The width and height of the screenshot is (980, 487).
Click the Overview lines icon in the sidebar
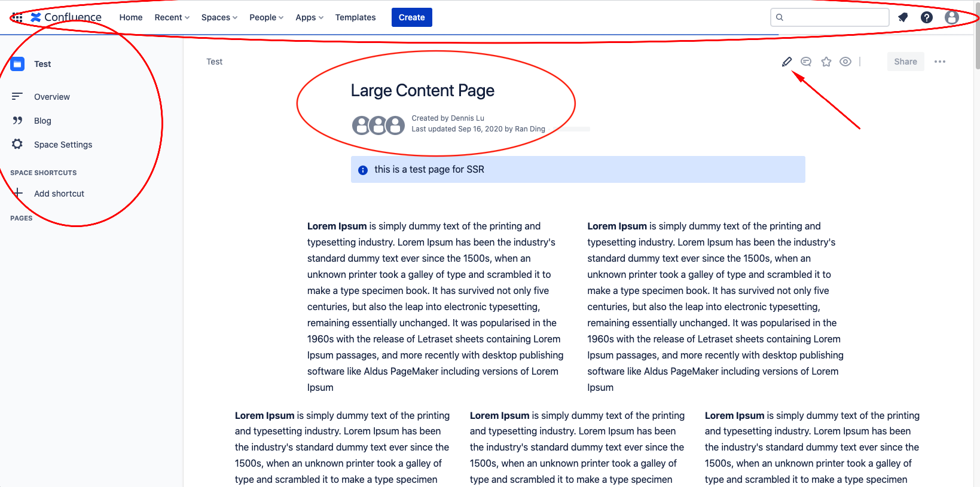pos(17,96)
